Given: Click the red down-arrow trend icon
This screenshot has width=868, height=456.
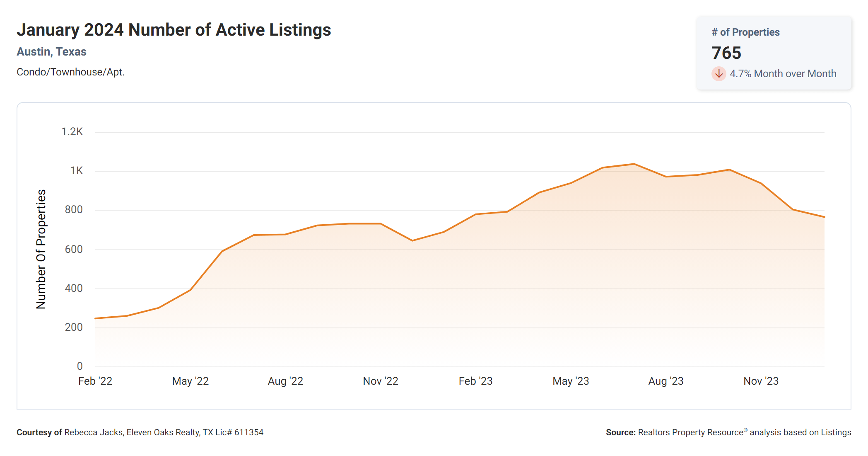Looking at the screenshot, I should tap(719, 74).
